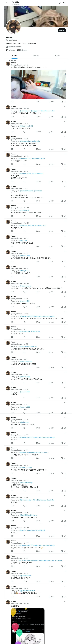72x644 pixels.
Task: Go back using the arrow icon
Action: pyautogui.click(x=7, y=3)
